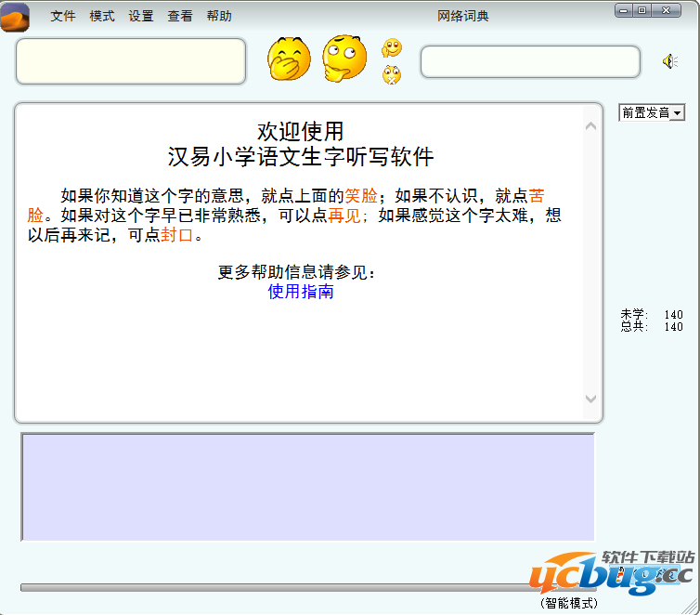
Task: Play pronunciation with the speaker icon
Action: (669, 61)
